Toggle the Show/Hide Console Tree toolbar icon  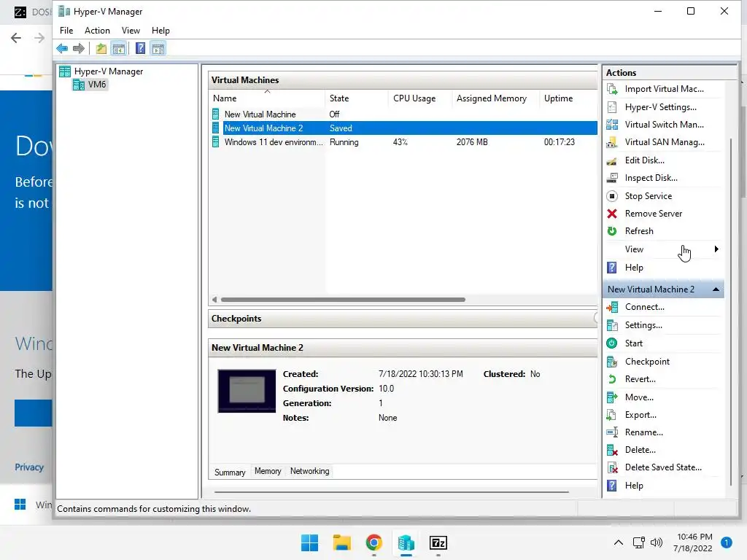point(119,49)
